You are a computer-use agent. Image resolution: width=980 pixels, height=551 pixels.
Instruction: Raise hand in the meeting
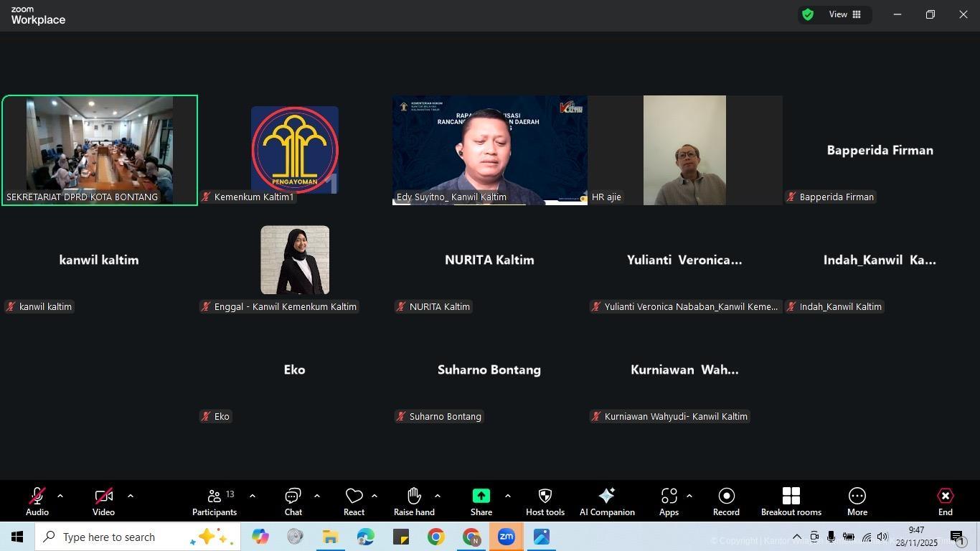pos(414,501)
